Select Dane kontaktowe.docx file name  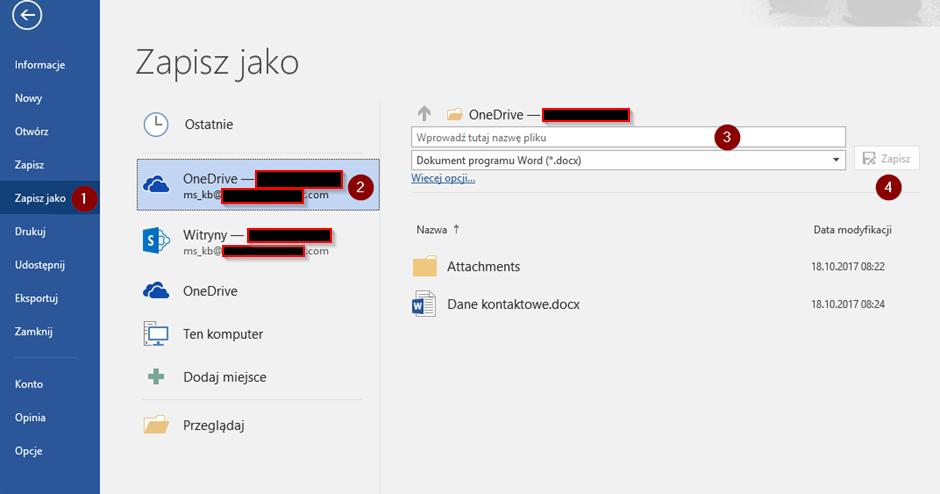[x=513, y=305]
